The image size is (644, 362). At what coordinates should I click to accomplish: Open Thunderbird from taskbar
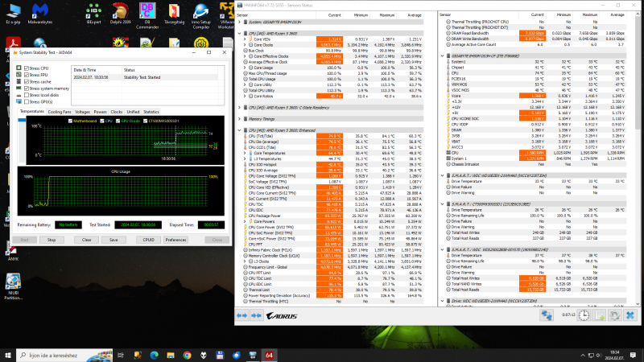pyautogui.click(x=236, y=355)
